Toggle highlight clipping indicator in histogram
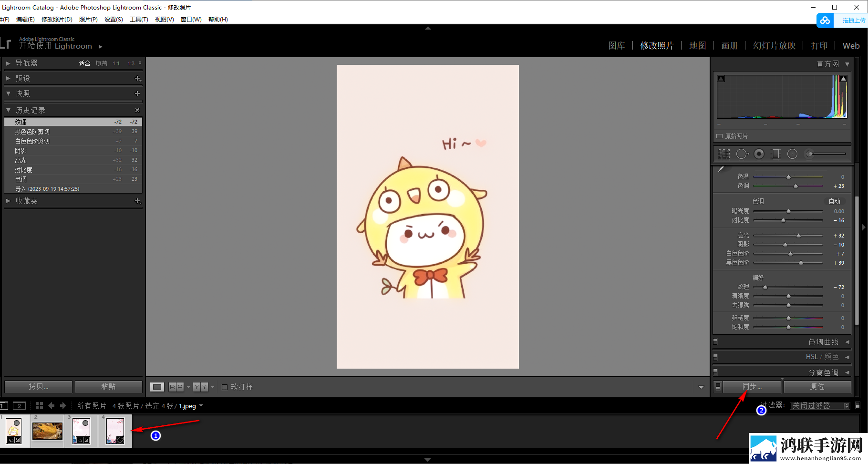The height and width of the screenshot is (464, 868). [844, 79]
